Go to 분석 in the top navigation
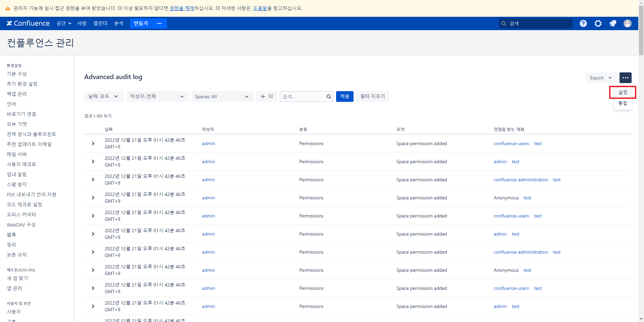 click(119, 23)
